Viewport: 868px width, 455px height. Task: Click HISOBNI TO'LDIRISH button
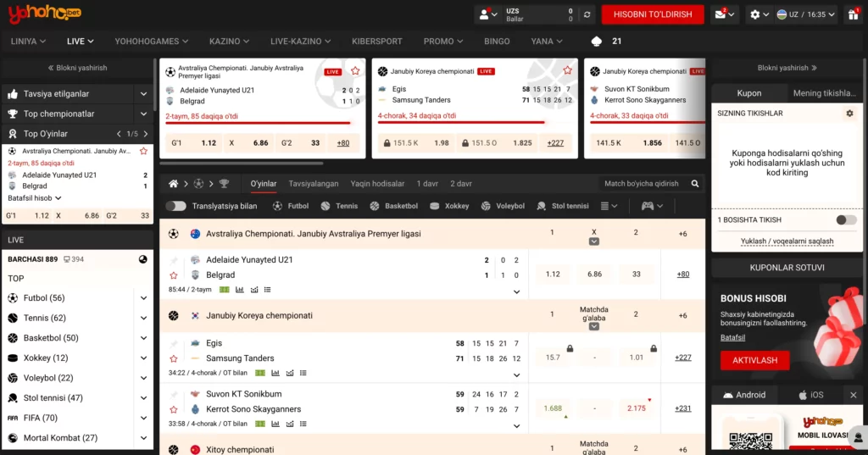tap(653, 14)
